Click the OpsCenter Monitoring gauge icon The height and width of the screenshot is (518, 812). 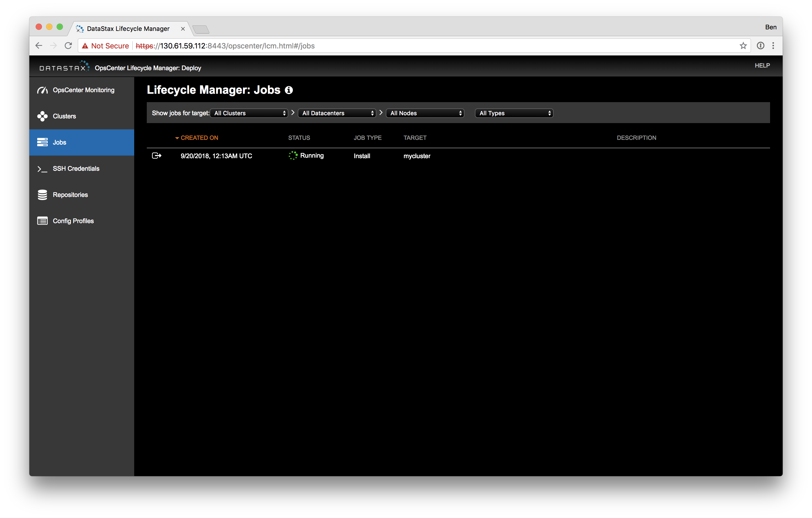pyautogui.click(x=42, y=90)
